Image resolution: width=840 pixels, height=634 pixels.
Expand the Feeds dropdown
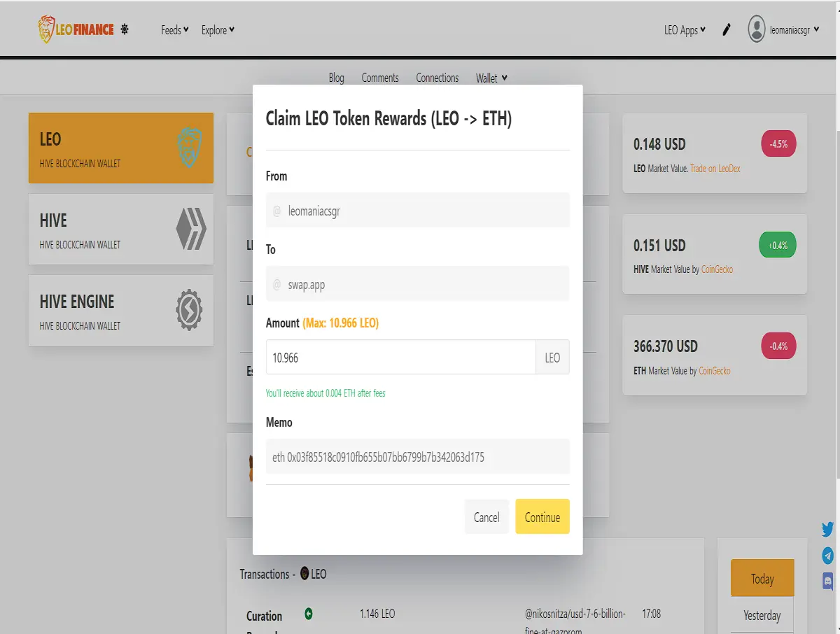175,30
